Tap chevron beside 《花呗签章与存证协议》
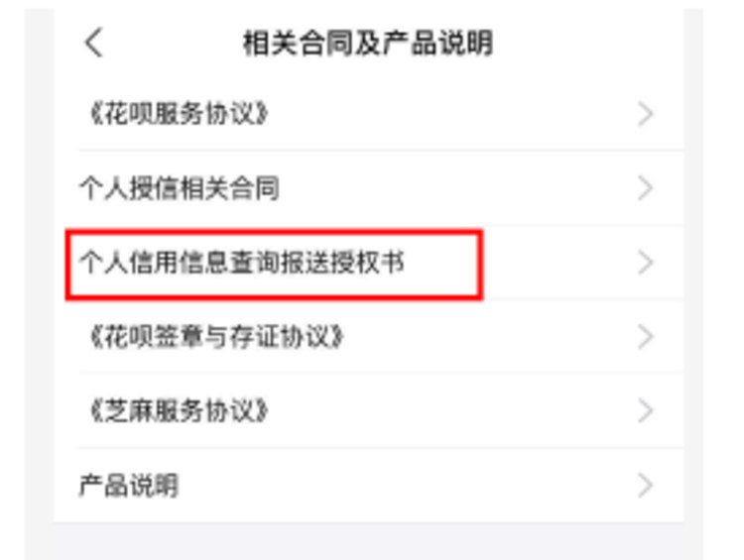The height and width of the screenshot is (560, 744). pyautogui.click(x=646, y=337)
